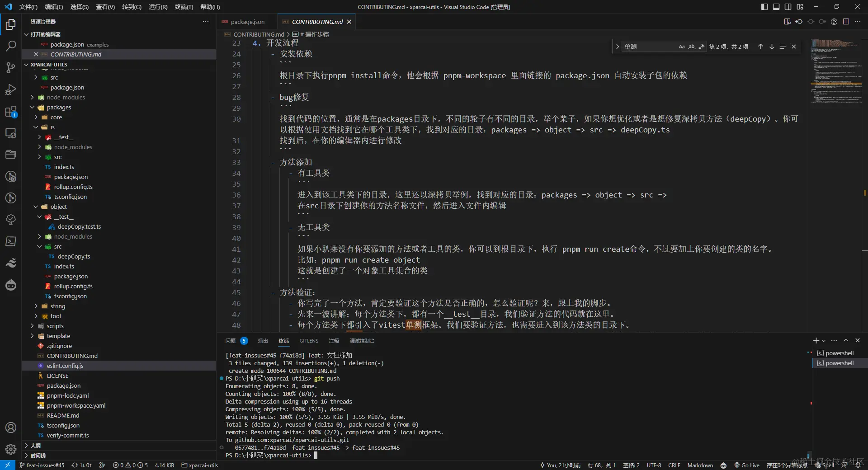Viewport: 868px width, 470px height.
Task: Expand the scripts folder
Action: coord(55,326)
